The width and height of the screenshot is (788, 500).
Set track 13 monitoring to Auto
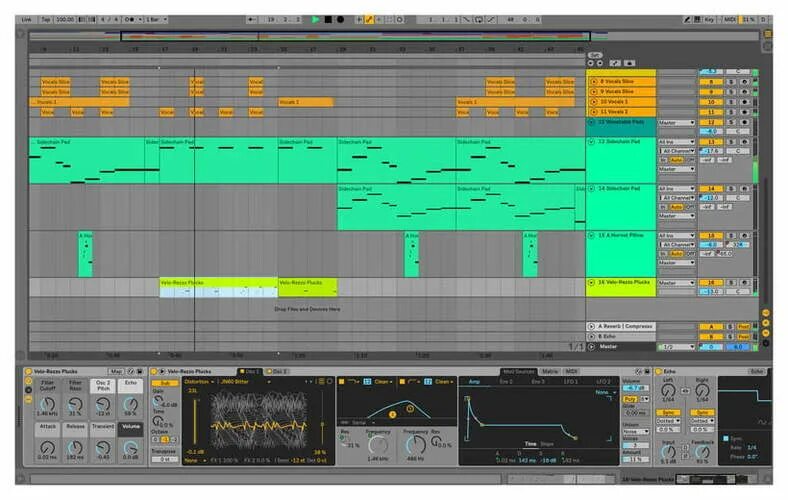[676, 160]
